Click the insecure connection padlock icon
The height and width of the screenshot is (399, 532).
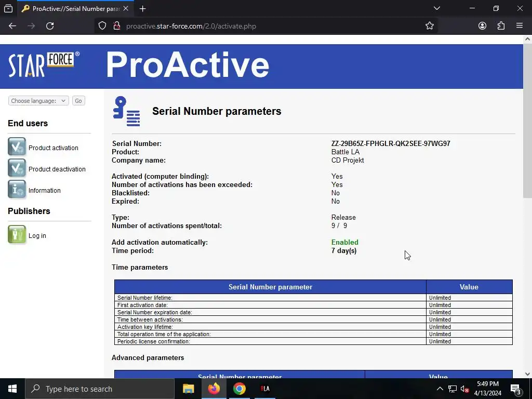pos(117,26)
